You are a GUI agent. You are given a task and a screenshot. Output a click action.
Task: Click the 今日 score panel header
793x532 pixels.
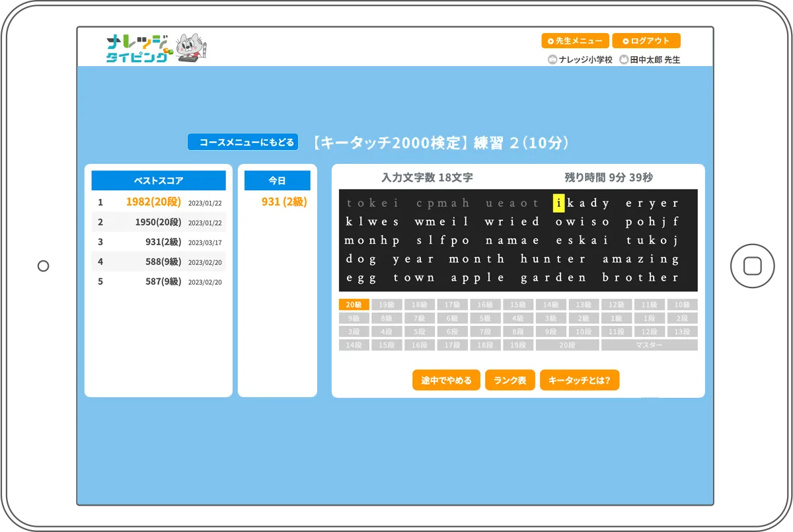277,180
